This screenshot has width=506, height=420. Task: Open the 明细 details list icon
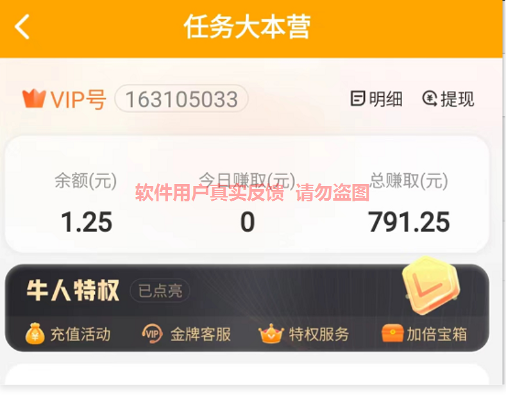click(x=358, y=99)
